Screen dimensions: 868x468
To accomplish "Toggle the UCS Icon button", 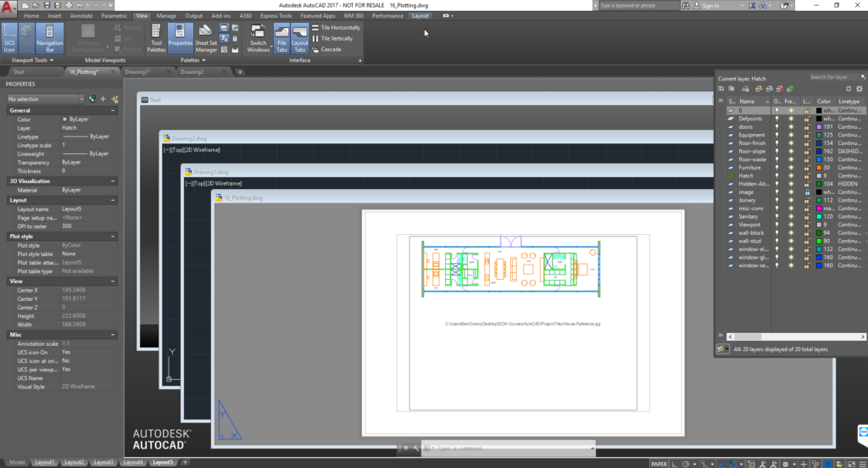I will click(x=9, y=38).
